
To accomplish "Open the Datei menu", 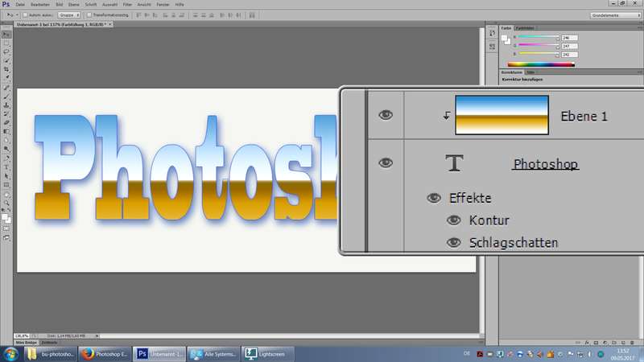I will 20,5.
